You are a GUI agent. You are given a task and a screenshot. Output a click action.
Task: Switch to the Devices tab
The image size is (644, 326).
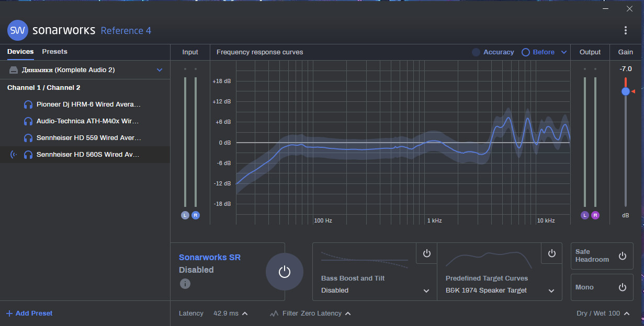coord(20,52)
